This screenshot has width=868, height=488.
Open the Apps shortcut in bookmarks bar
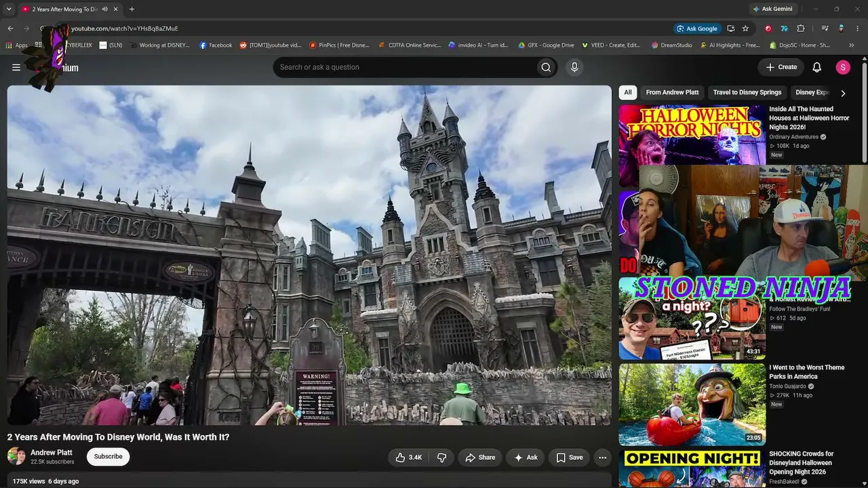[17, 45]
